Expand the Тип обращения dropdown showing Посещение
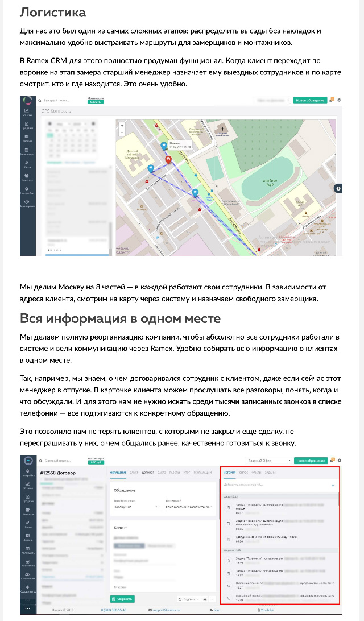 tap(137, 507)
